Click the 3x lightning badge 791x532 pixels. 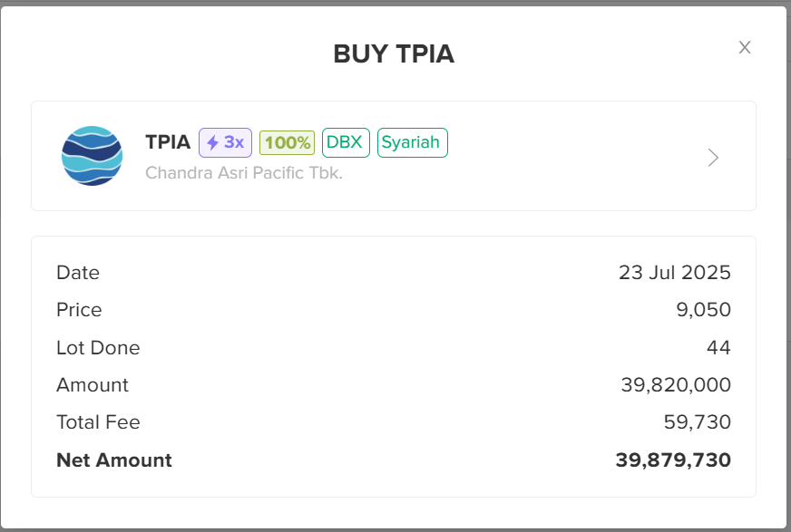coord(225,142)
